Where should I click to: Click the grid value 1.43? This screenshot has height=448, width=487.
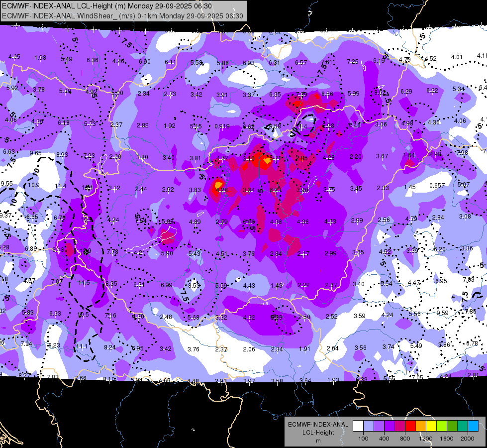click(x=277, y=285)
